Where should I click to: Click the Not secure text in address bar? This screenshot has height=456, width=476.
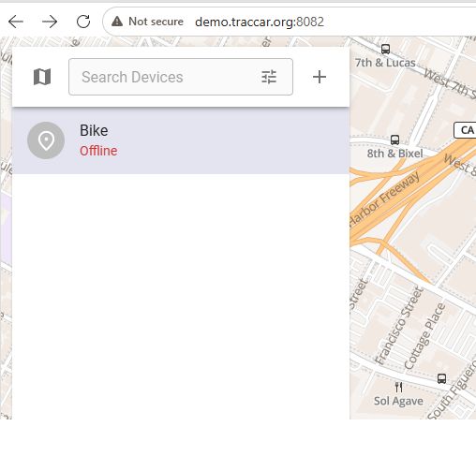[156, 22]
